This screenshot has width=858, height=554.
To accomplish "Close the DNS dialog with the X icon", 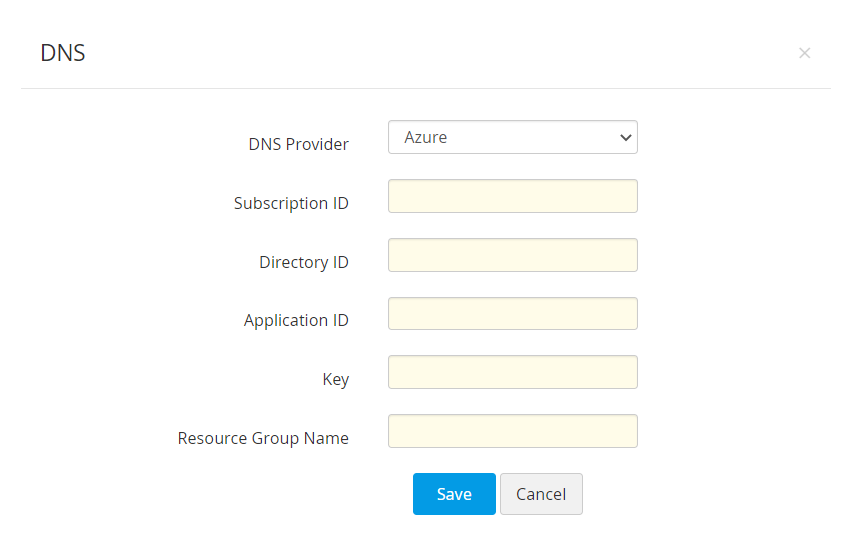I will [x=804, y=53].
